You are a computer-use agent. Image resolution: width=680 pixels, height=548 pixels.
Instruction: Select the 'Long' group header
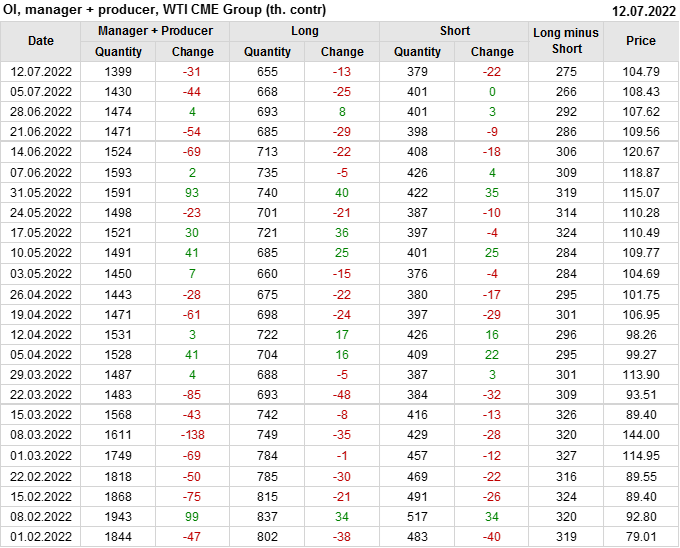pyautogui.click(x=305, y=31)
